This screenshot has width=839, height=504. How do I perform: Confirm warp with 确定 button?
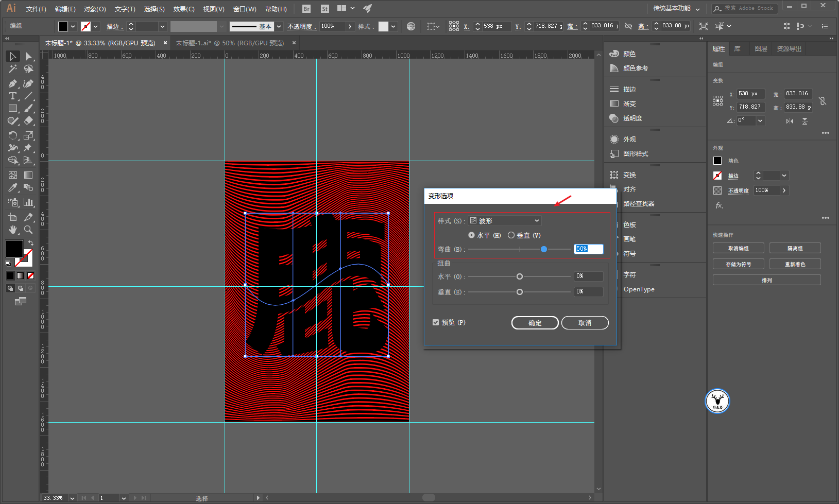(x=535, y=323)
